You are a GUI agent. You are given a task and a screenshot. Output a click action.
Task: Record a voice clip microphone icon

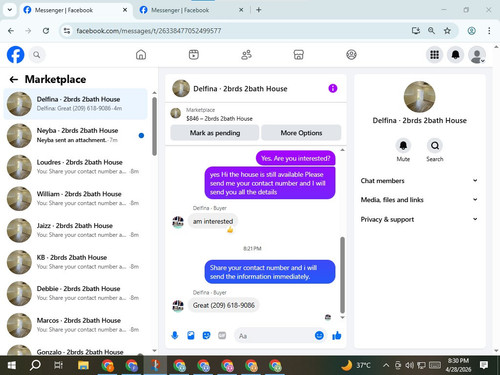click(175, 335)
